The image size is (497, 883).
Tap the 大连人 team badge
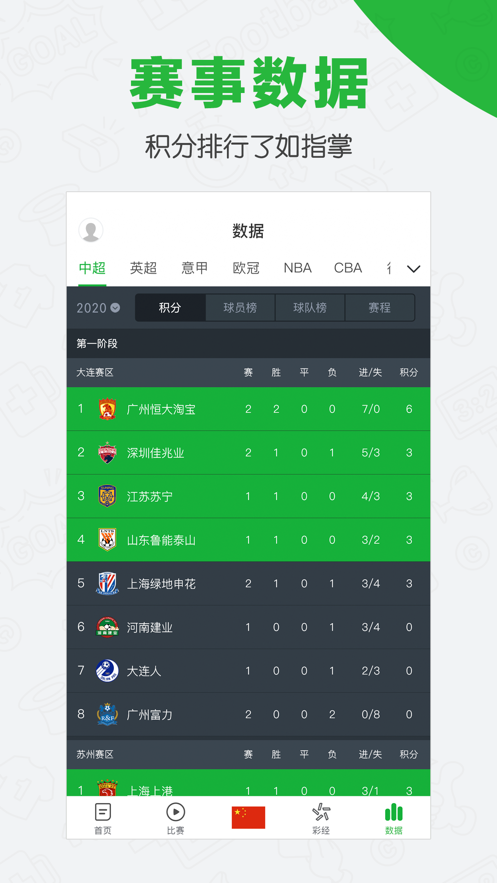[x=107, y=671]
